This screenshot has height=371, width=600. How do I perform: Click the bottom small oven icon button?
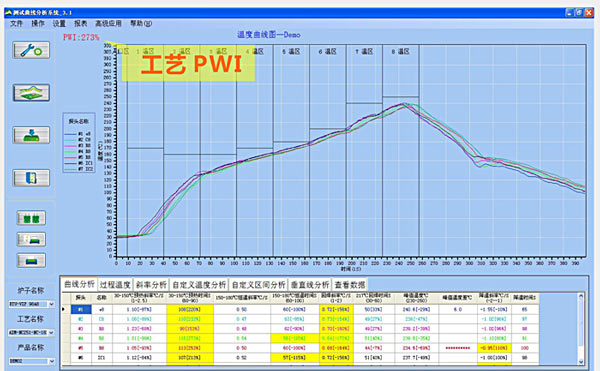tap(31, 260)
